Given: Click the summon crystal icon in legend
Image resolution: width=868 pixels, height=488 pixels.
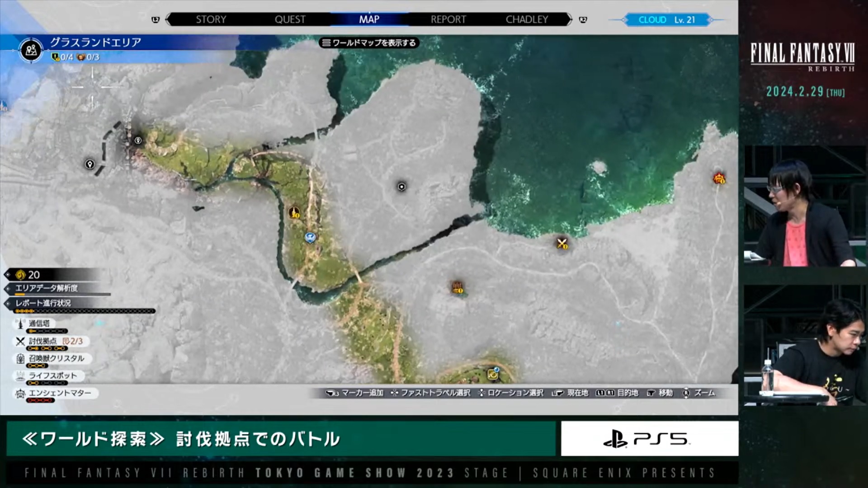Looking at the screenshot, I should [20, 359].
